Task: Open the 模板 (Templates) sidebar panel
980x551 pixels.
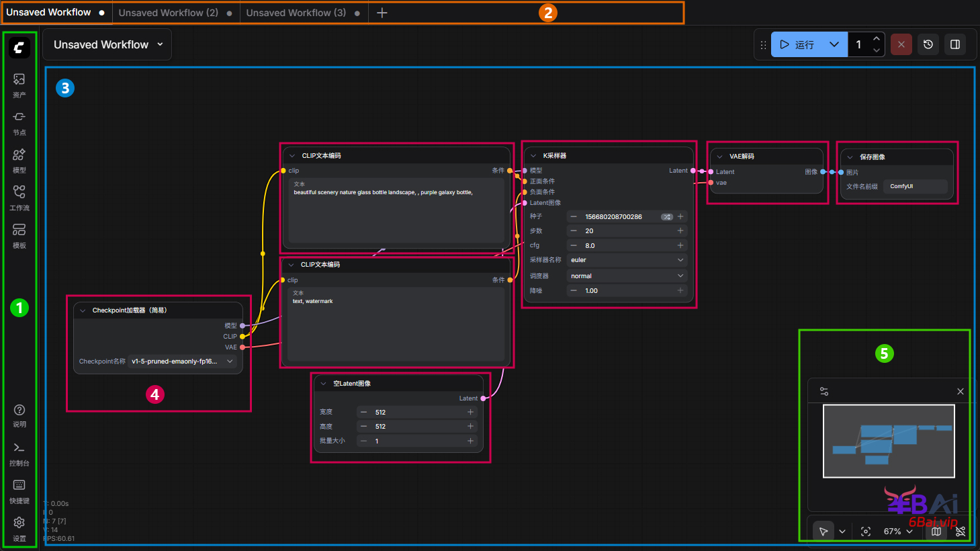Action: point(19,235)
